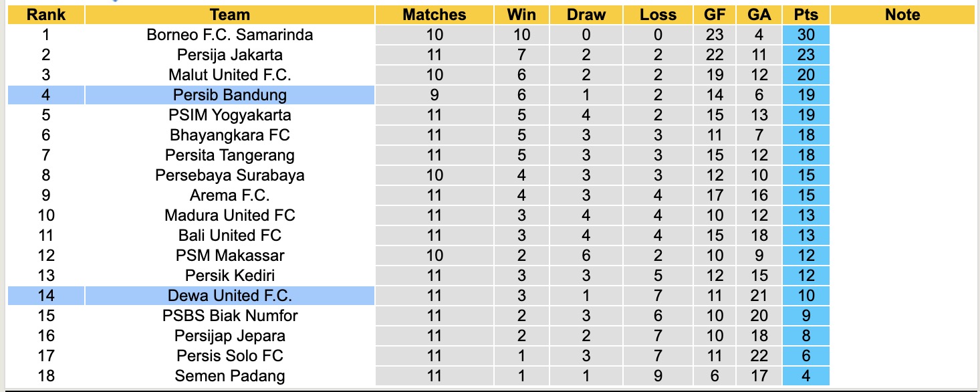This screenshot has height=392, width=980.
Task: Click the Win column header
Action: tap(521, 15)
